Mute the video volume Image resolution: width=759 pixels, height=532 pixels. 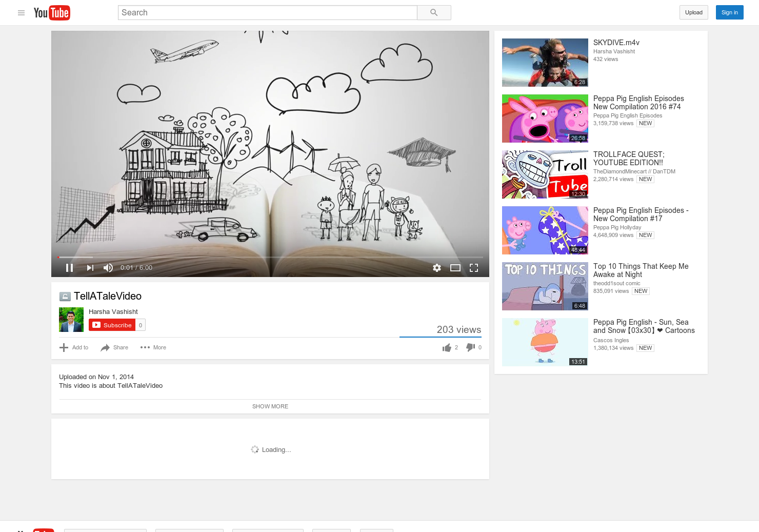[x=108, y=268]
